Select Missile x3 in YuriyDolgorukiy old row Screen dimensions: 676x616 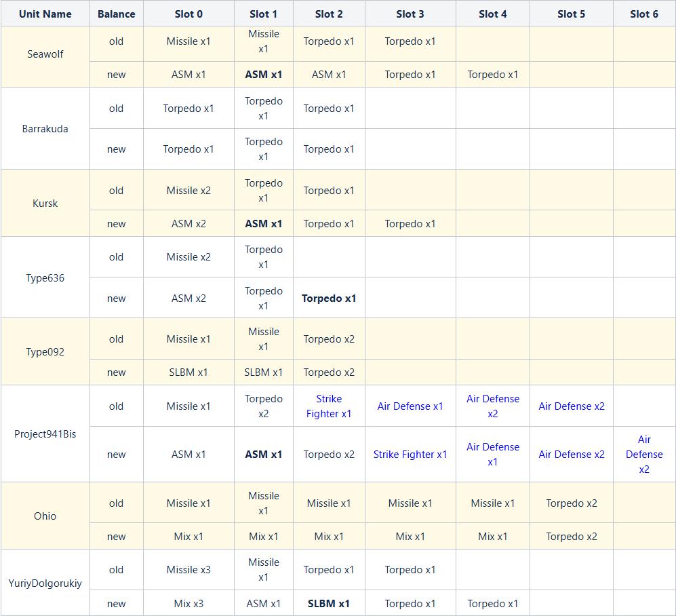pos(188,570)
